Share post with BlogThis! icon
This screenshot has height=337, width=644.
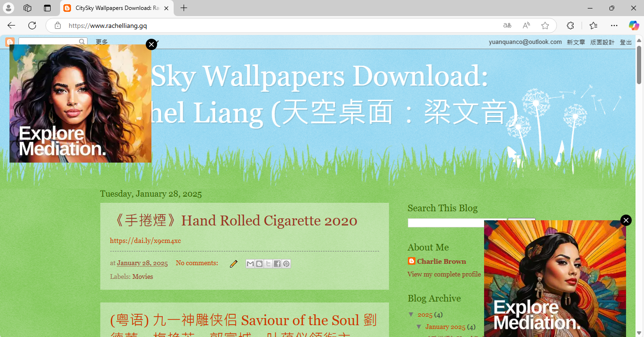[x=259, y=264]
